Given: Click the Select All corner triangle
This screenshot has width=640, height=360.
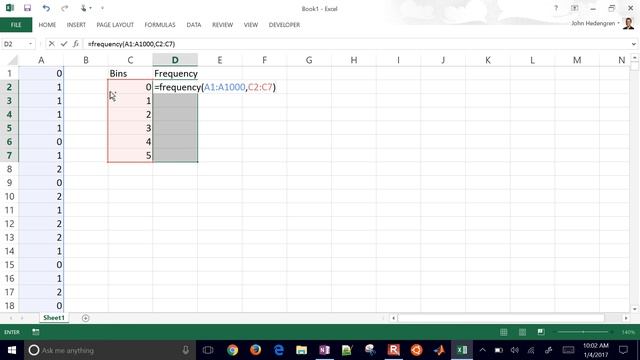Looking at the screenshot, I should (12, 60).
